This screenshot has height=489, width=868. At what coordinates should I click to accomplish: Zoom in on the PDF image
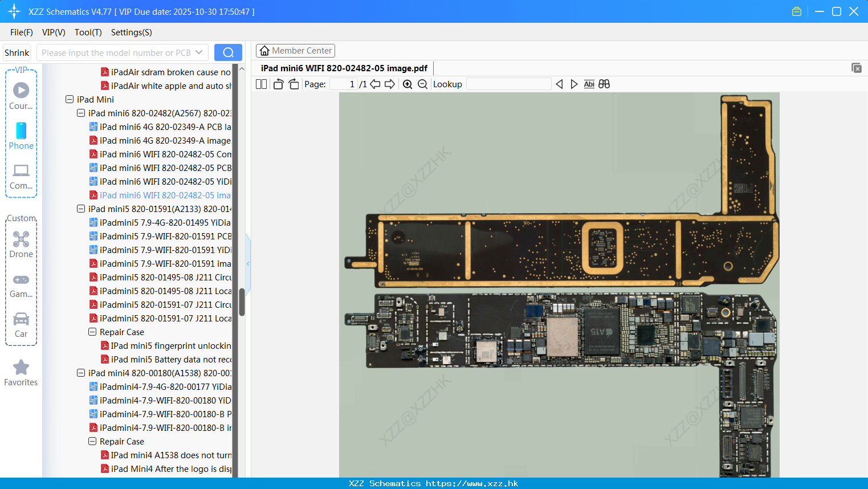point(407,84)
